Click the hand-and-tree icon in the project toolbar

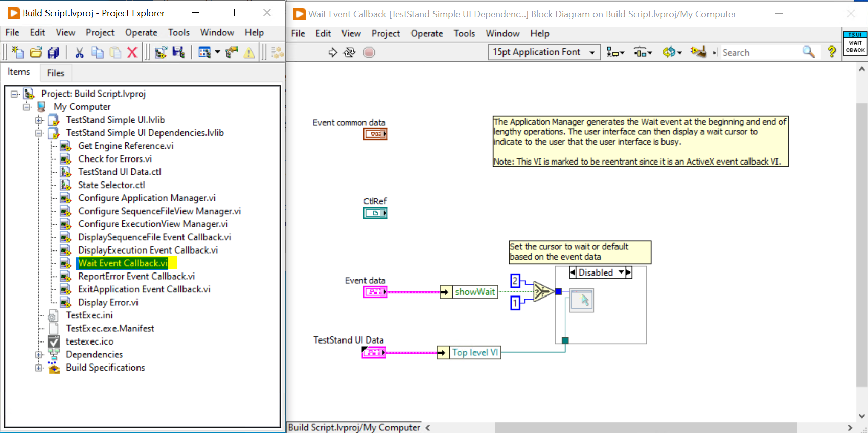click(232, 52)
